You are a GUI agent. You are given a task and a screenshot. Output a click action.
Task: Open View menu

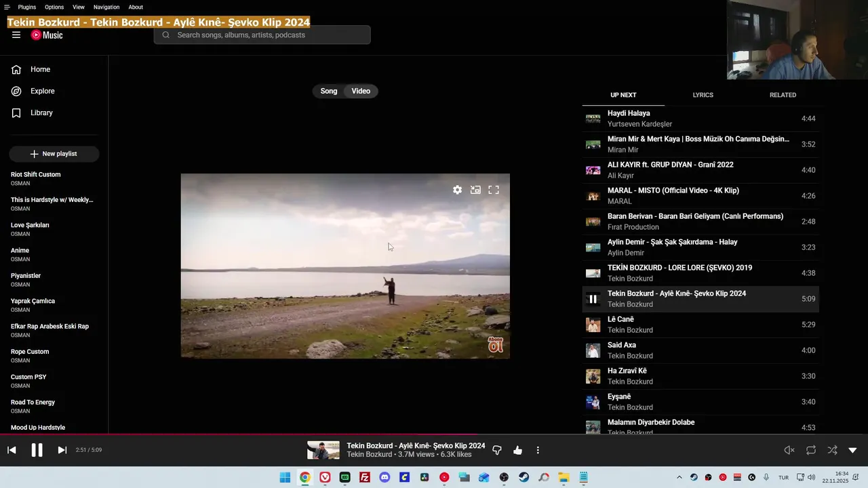(x=79, y=7)
